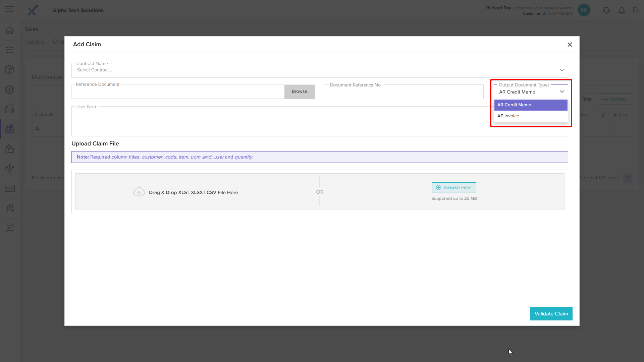The height and width of the screenshot is (362, 644).
Task: Click the home icon in sidebar
Action: click(10, 30)
